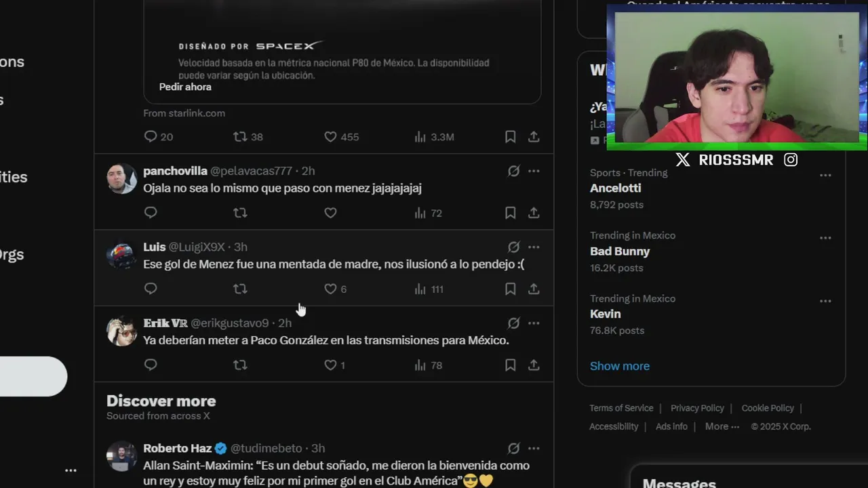Open the Kevin trending topic
Viewport: 868px width, 488px height.
[x=711, y=314]
